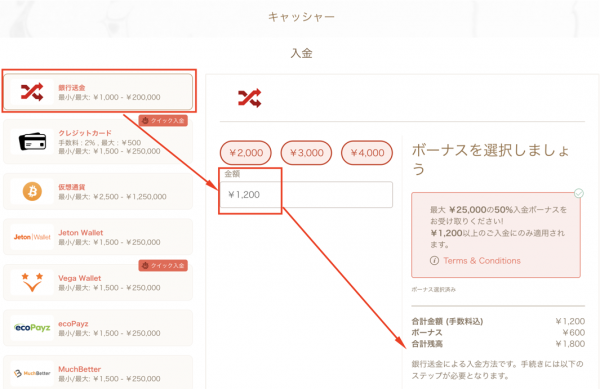Click the ¥2,500 - ¥1,250,000 limit text
The height and width of the screenshot is (389, 600).
[x=130, y=197]
